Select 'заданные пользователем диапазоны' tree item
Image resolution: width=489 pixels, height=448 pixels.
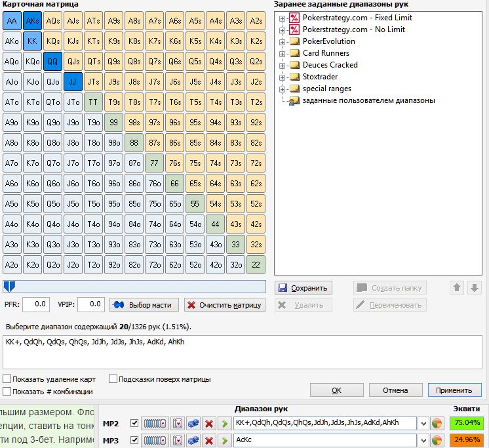(368, 100)
